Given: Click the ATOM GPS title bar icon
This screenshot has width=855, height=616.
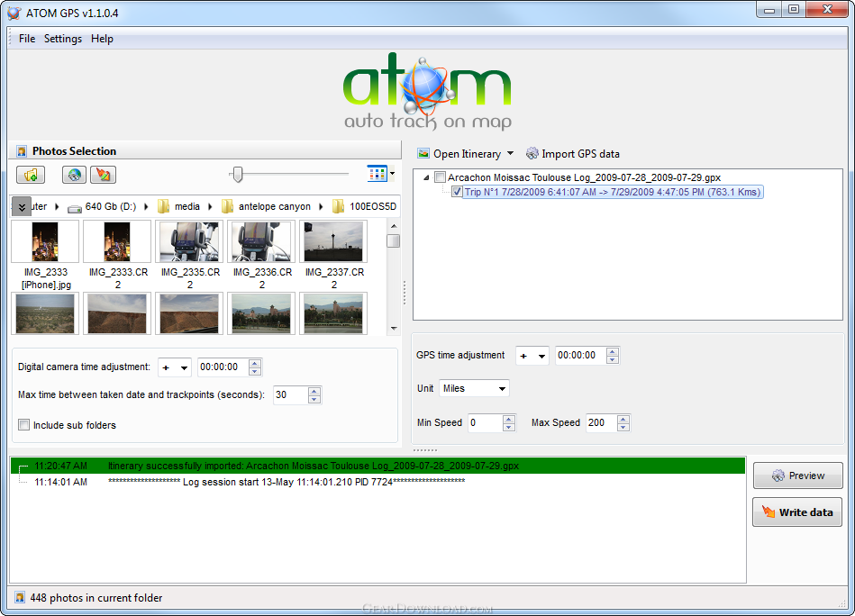Looking at the screenshot, I should (14, 14).
